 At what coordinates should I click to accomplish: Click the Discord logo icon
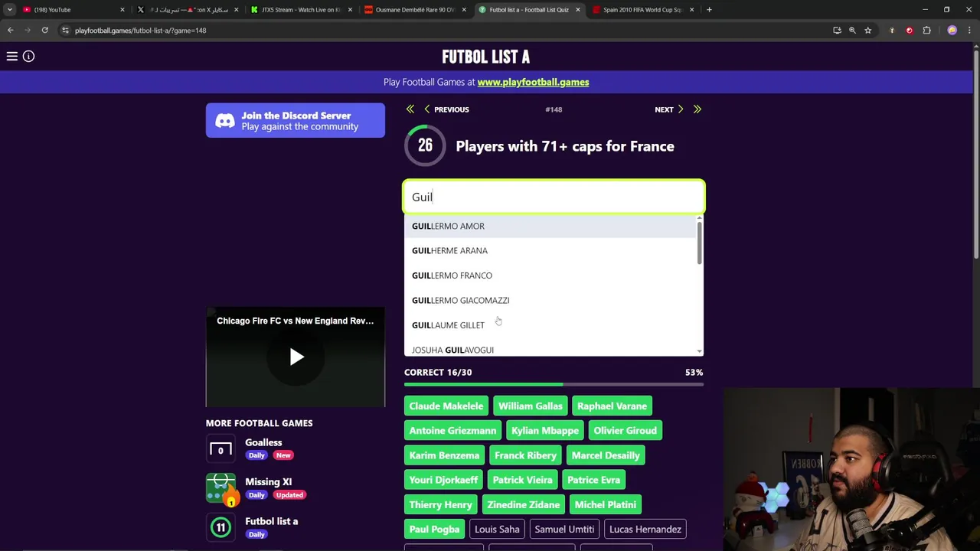[225, 121]
